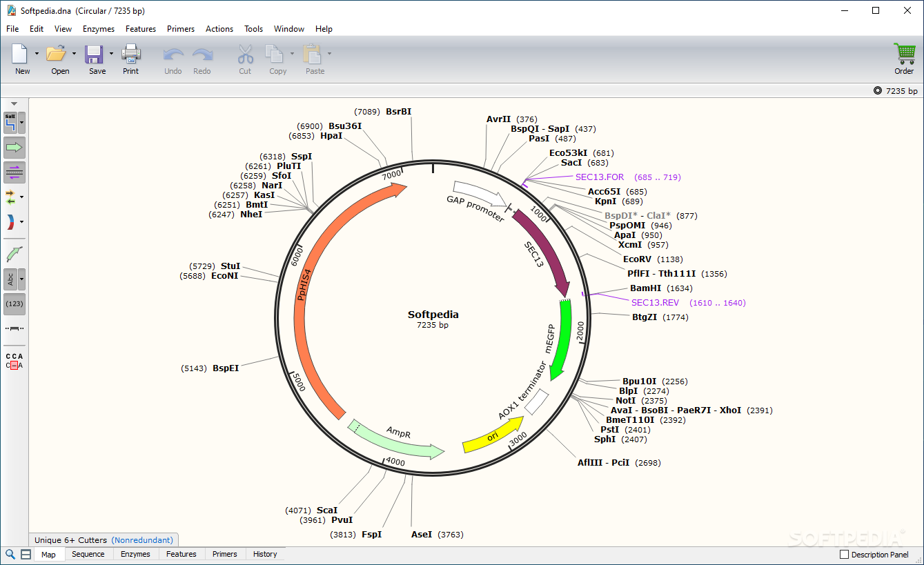This screenshot has height=565, width=924.
Task: Click the green diagonal arrow feature icon
Action: [x=14, y=254]
